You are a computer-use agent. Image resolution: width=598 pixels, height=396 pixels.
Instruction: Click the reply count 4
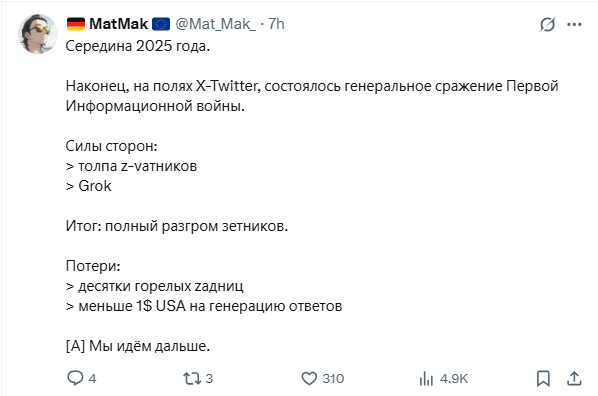pyautogui.click(x=92, y=379)
